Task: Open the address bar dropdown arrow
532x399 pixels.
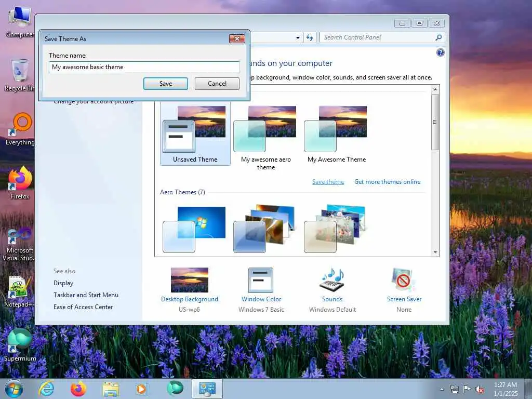Action: click(x=298, y=37)
